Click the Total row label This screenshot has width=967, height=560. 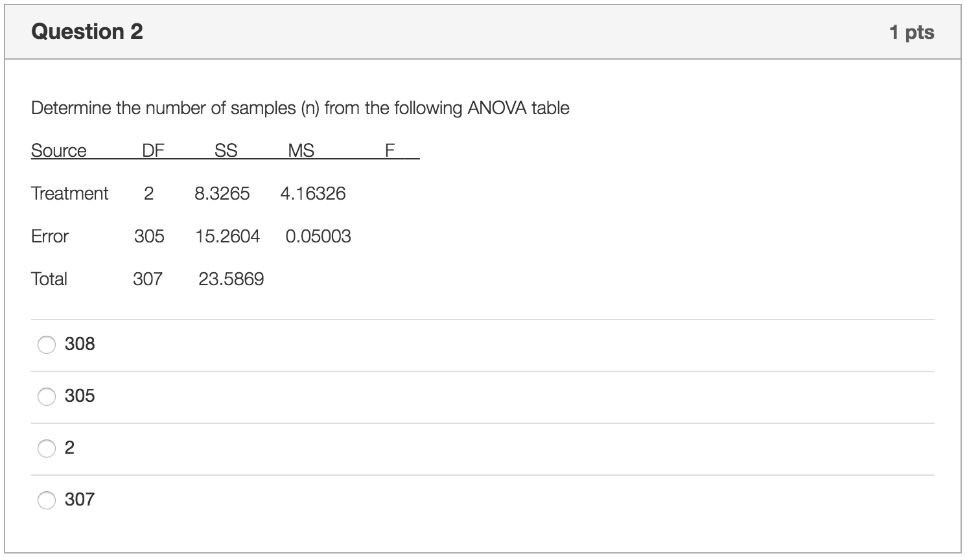[x=49, y=279]
